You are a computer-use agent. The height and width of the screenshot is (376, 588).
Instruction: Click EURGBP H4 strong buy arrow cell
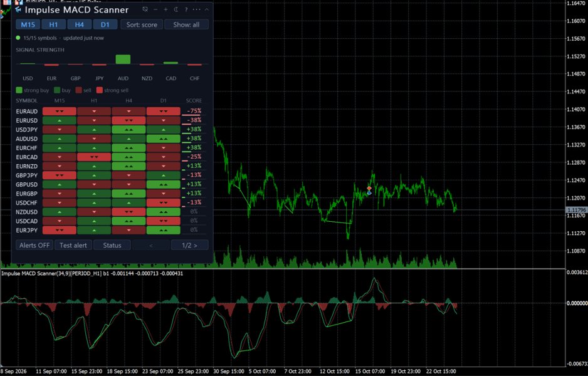(129, 194)
